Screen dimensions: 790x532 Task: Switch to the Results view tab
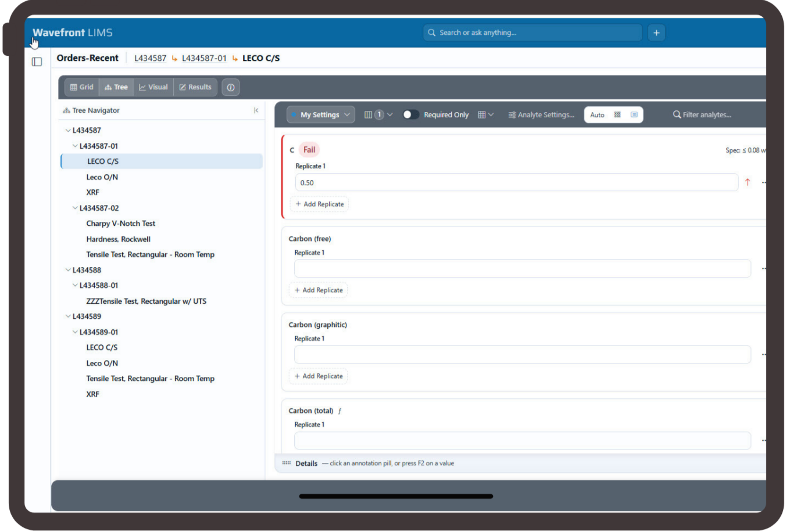[195, 87]
